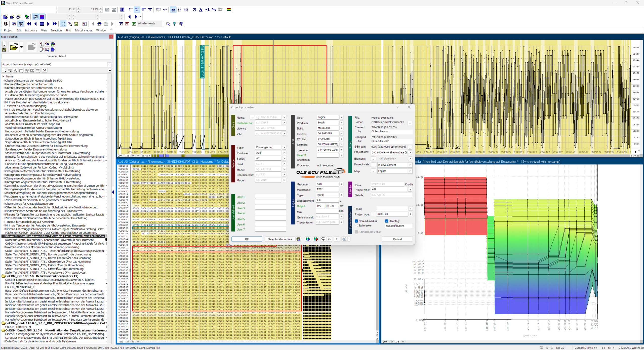
Task: Click the Search vehicle data button
Action: (x=280, y=239)
